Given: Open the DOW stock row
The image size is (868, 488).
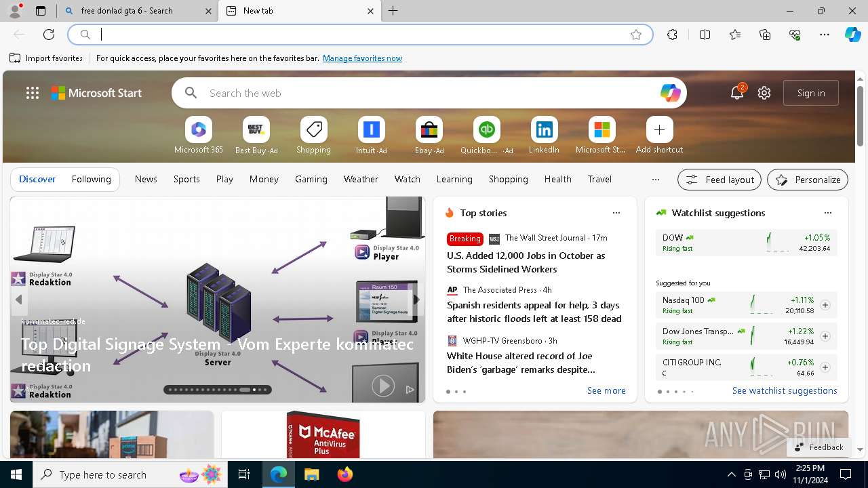Looking at the screenshot, I should click(746, 243).
